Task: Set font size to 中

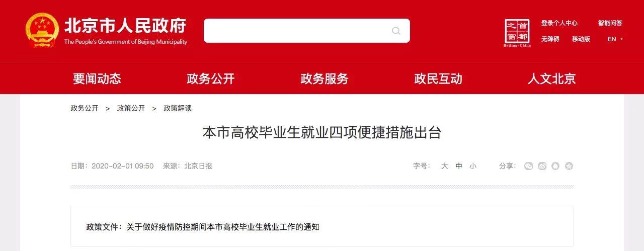Action: (x=459, y=166)
